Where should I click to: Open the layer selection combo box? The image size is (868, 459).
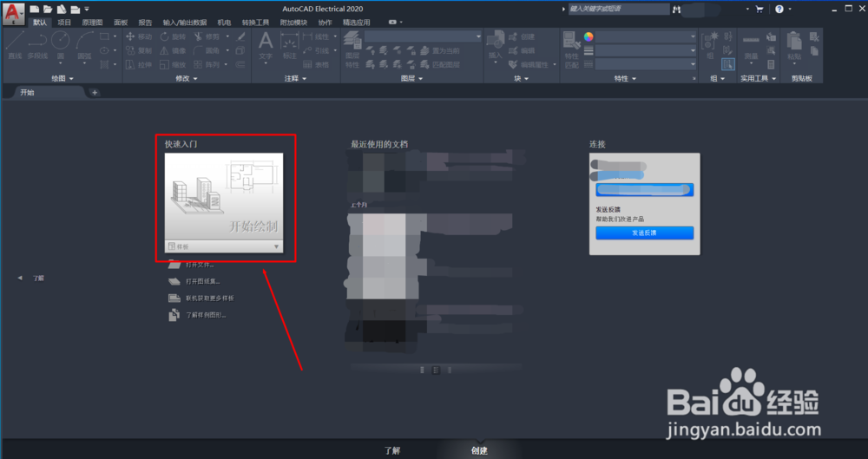click(x=424, y=36)
